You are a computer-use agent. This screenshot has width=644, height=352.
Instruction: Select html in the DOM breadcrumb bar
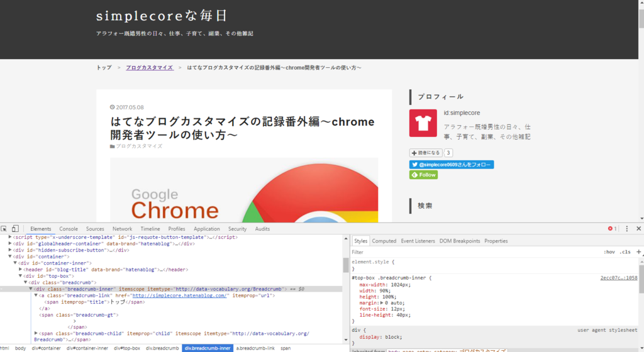coord(4,348)
